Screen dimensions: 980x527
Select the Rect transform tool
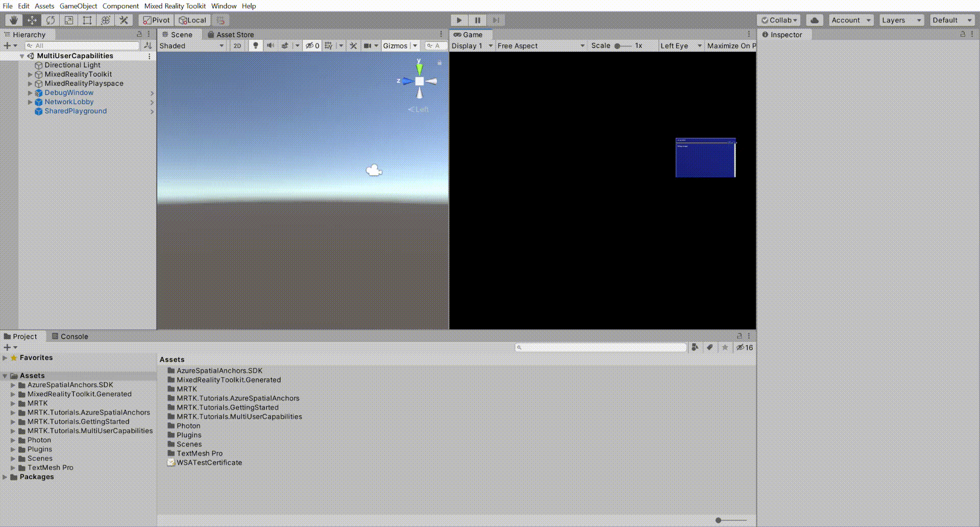click(x=87, y=20)
